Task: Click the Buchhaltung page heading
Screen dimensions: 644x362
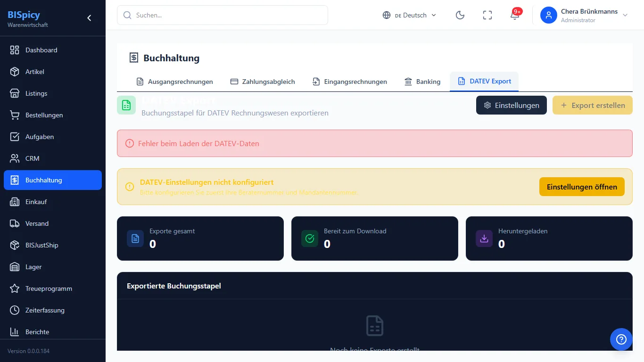Action: 172,58
